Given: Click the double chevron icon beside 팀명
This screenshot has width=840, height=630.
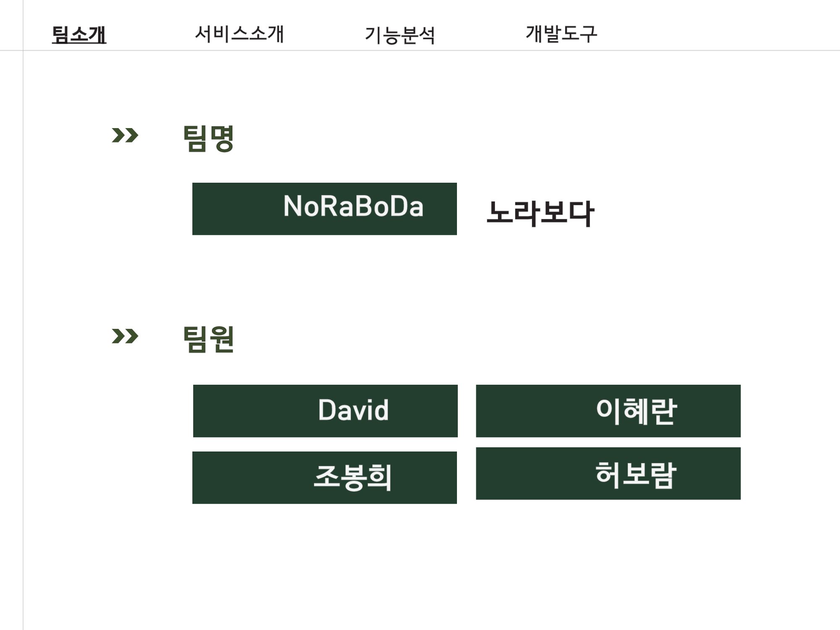Looking at the screenshot, I should point(125,135).
